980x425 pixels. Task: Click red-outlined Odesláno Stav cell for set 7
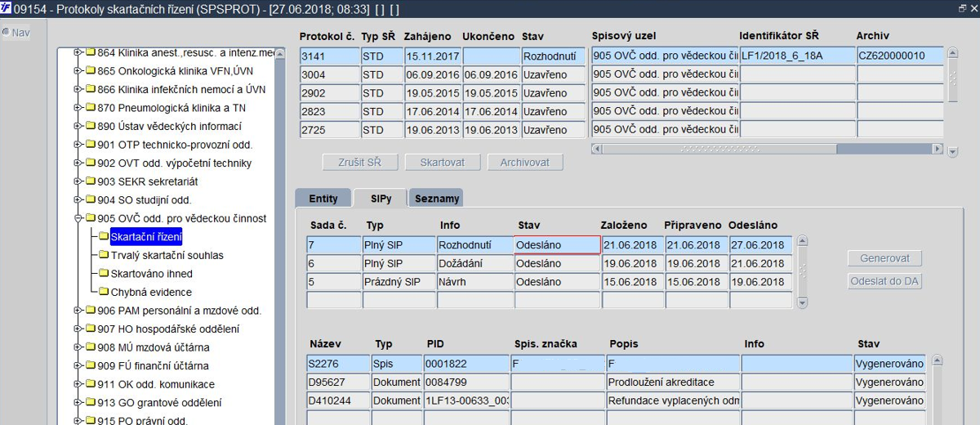click(557, 245)
